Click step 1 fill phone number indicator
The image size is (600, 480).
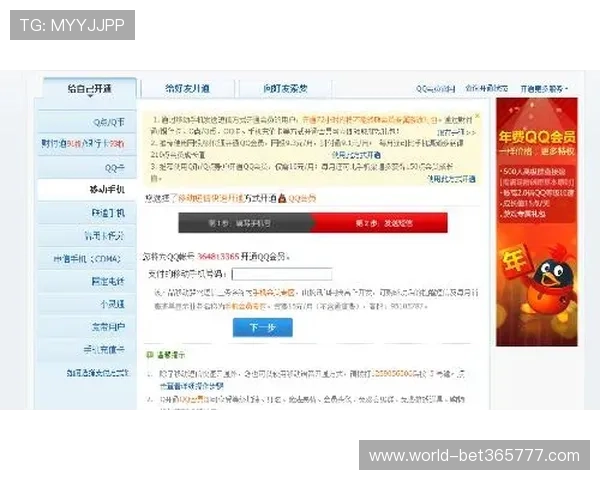[245, 223]
